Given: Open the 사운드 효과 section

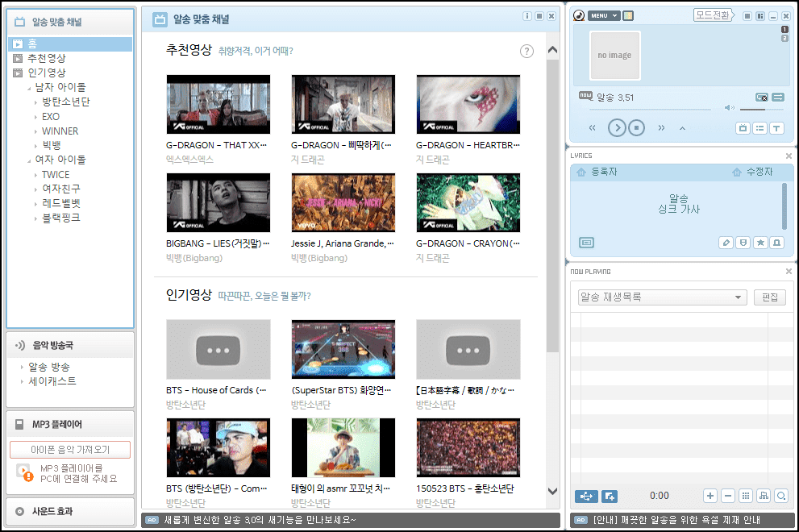Looking at the screenshot, I should coord(70,511).
